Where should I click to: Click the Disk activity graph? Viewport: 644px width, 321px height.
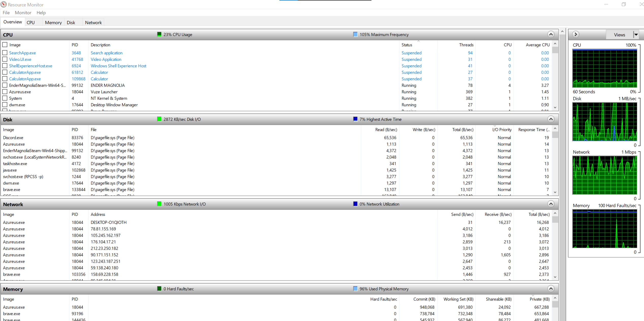605,122
